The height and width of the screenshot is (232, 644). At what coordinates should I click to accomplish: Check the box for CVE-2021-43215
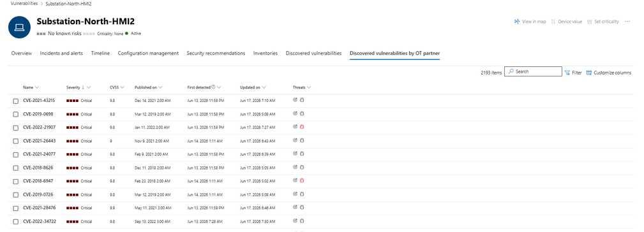pos(15,101)
